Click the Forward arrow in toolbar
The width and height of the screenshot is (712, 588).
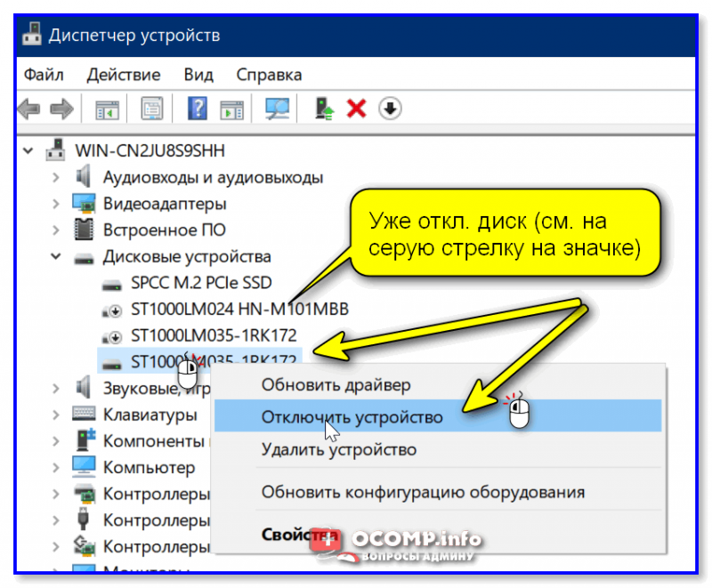coord(61,109)
